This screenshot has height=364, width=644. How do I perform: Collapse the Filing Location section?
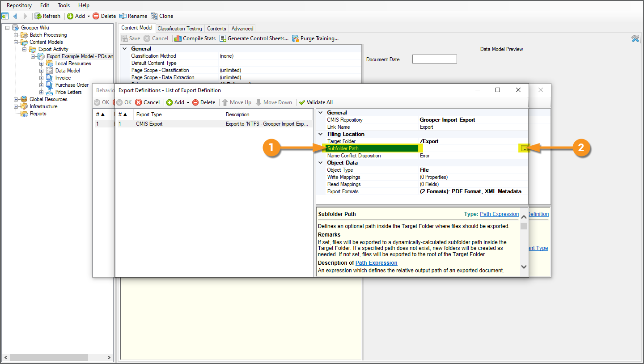coord(321,134)
